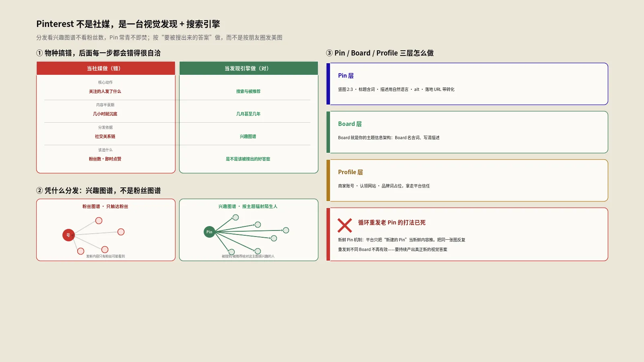Click the green table cell 兴趣图谱 under 几月甚至几年
Image resolution: width=644 pixels, height=362 pixels.
248,136
